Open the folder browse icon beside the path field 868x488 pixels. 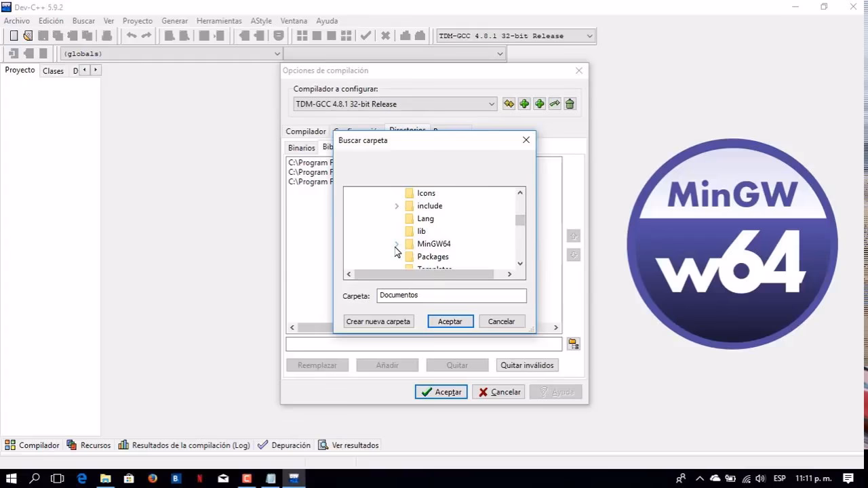[x=573, y=344]
